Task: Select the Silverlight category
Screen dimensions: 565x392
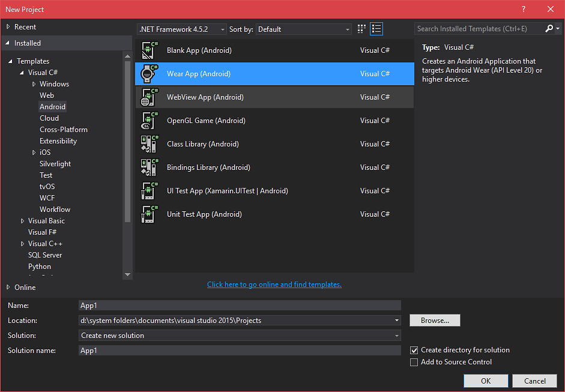Action: coord(55,164)
